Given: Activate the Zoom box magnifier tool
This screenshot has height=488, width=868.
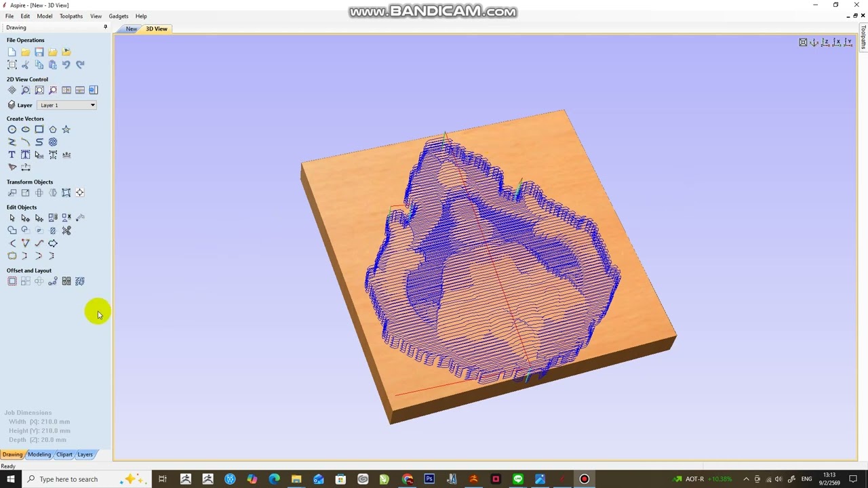Looking at the screenshot, I should pyautogui.click(x=25, y=90).
